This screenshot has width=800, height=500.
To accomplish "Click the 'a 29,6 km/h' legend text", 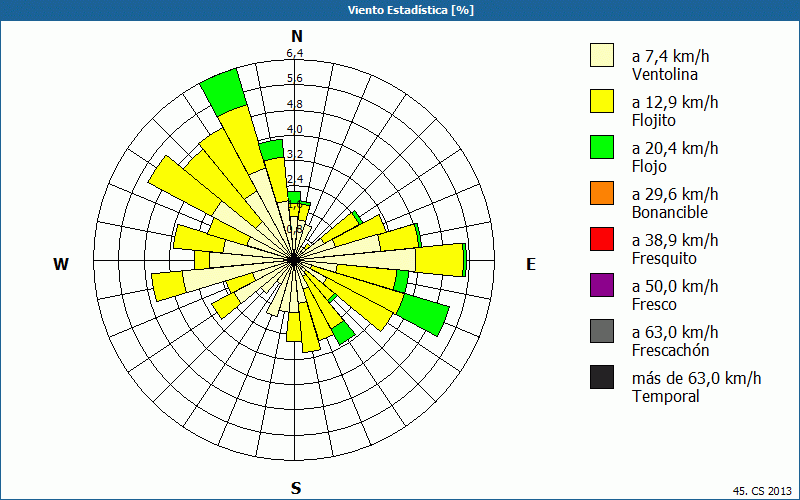I will point(675,194).
